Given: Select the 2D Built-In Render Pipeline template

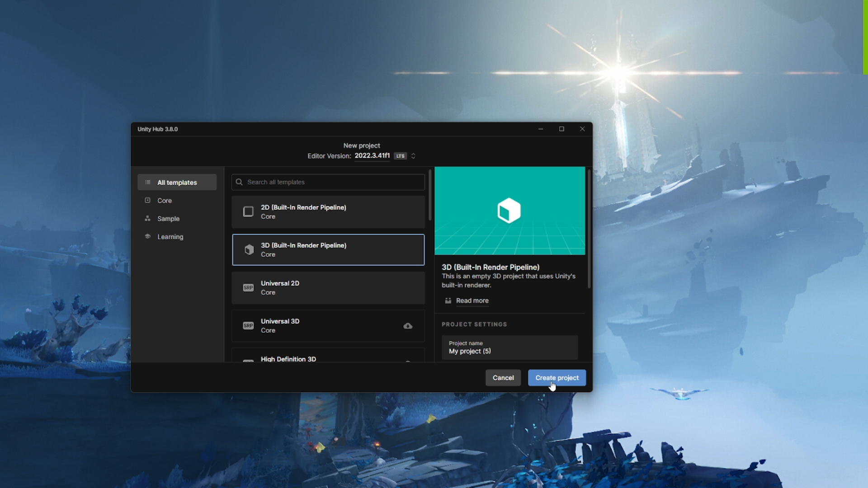Looking at the screenshot, I should pos(328,211).
